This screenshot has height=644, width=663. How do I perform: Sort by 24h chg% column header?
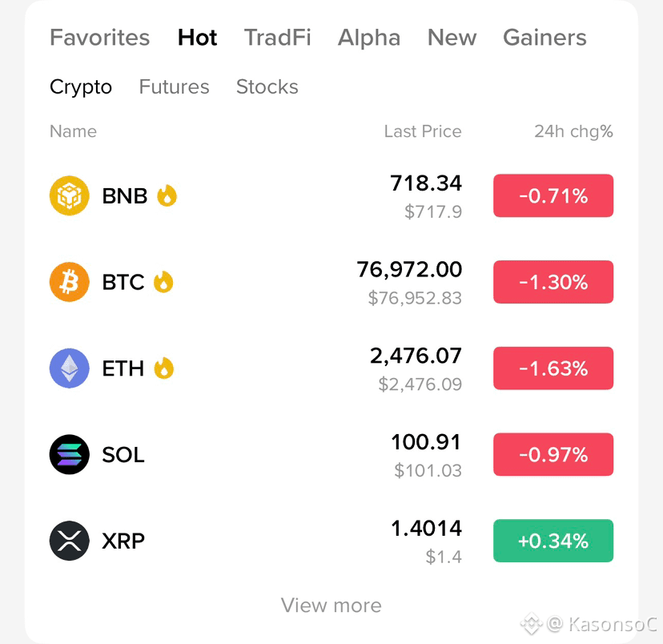[573, 131]
